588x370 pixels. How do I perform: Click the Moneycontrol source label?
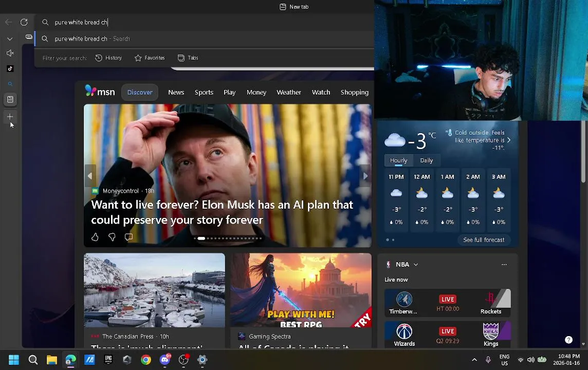(x=120, y=191)
